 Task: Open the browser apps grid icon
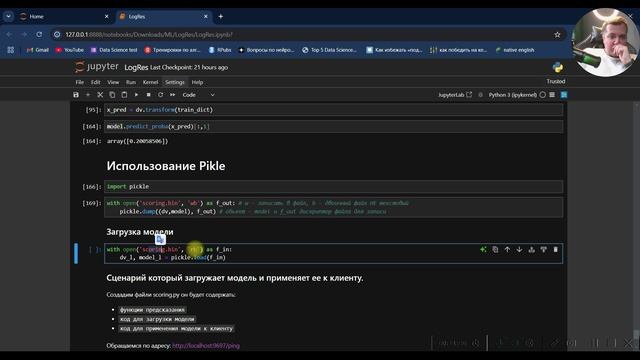click(11, 50)
